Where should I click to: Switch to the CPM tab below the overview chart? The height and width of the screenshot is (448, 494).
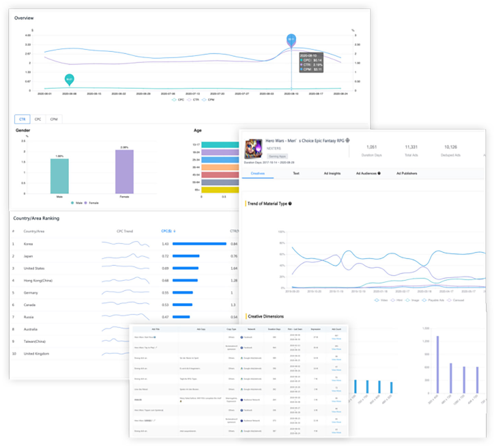[x=54, y=119]
